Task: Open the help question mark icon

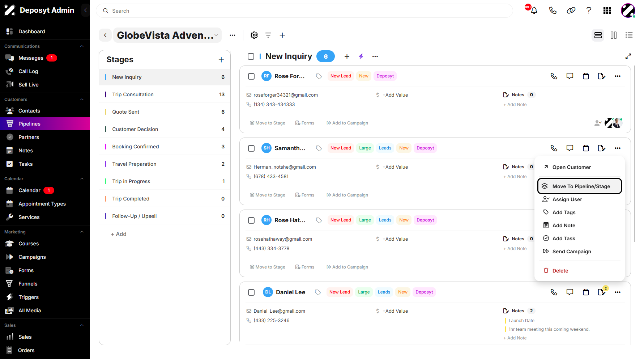Action: pyautogui.click(x=589, y=10)
